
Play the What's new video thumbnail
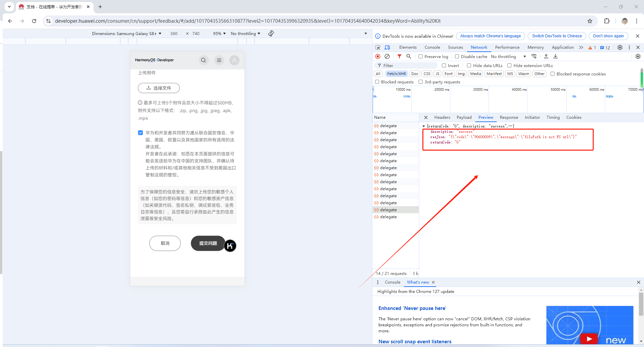[589, 339]
